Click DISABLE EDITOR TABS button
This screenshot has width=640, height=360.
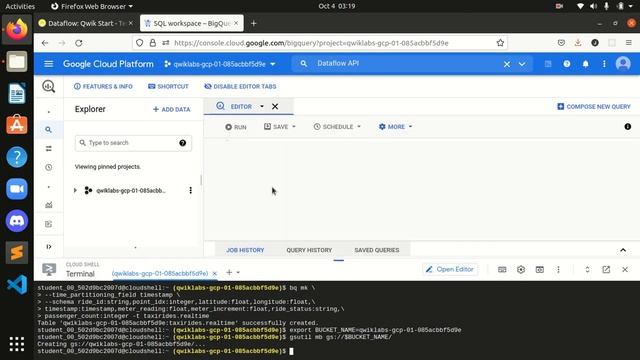[x=240, y=87]
